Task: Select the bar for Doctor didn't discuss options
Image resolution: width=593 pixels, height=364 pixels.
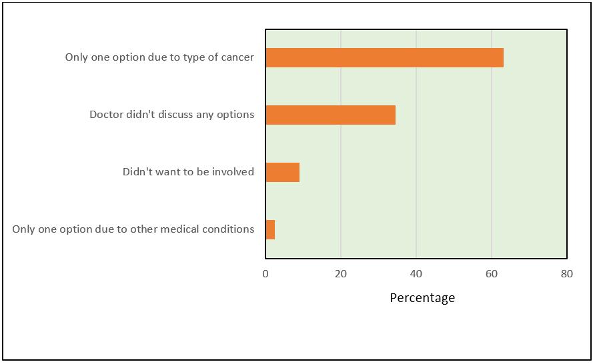Action: click(330, 115)
